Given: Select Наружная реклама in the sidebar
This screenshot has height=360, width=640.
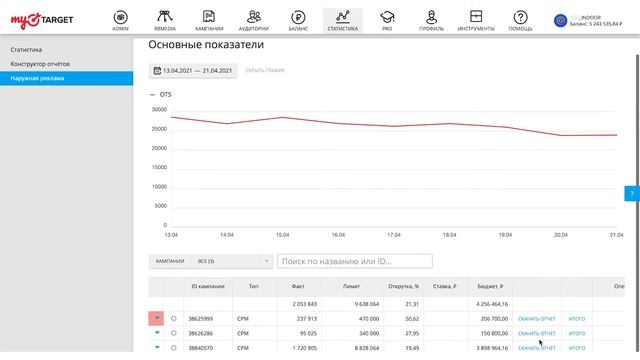Looking at the screenshot, I should 66,78.
